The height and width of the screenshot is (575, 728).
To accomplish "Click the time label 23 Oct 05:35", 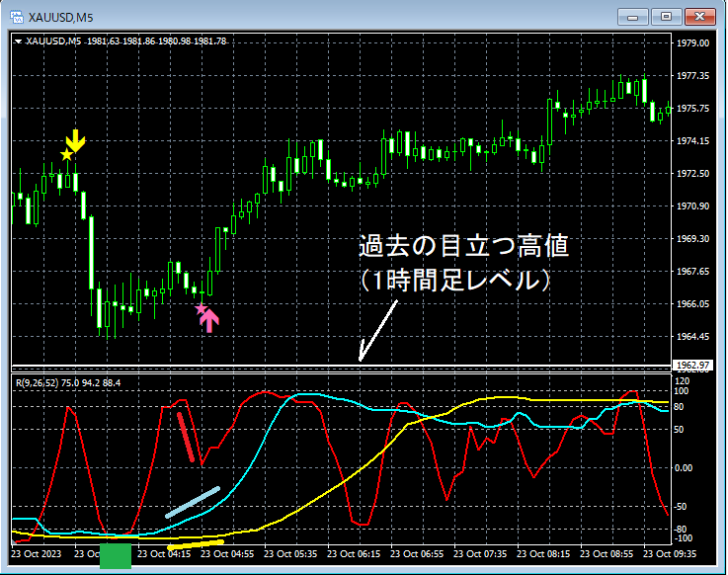I will click(290, 553).
